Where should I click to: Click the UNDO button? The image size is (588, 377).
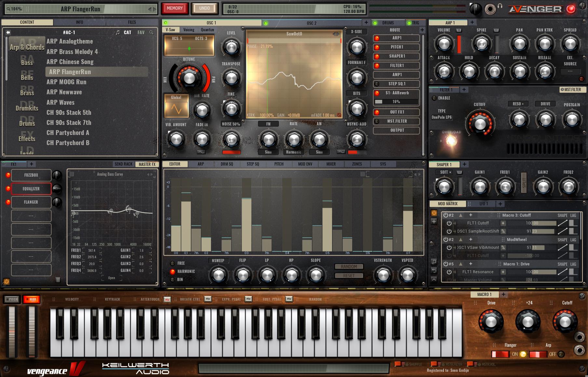point(204,8)
